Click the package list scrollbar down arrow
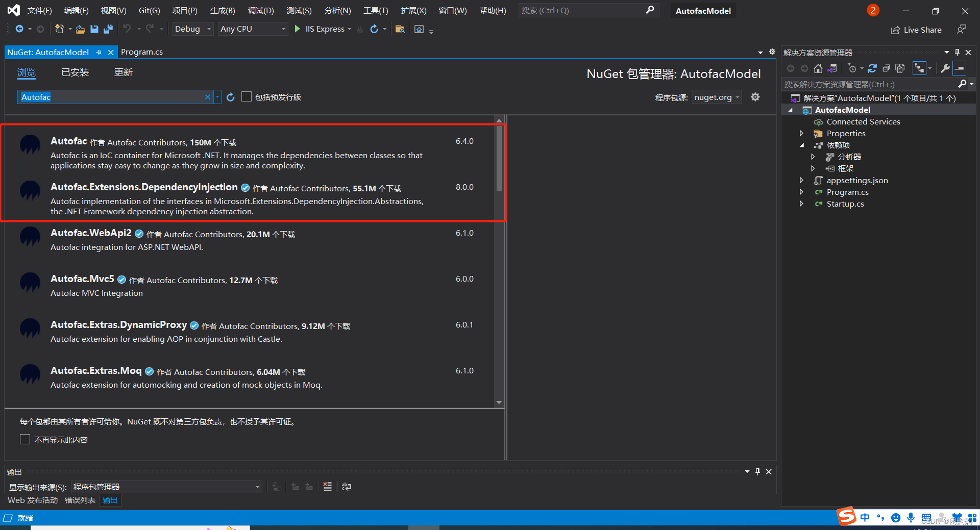This screenshot has height=530, width=980. (499, 402)
